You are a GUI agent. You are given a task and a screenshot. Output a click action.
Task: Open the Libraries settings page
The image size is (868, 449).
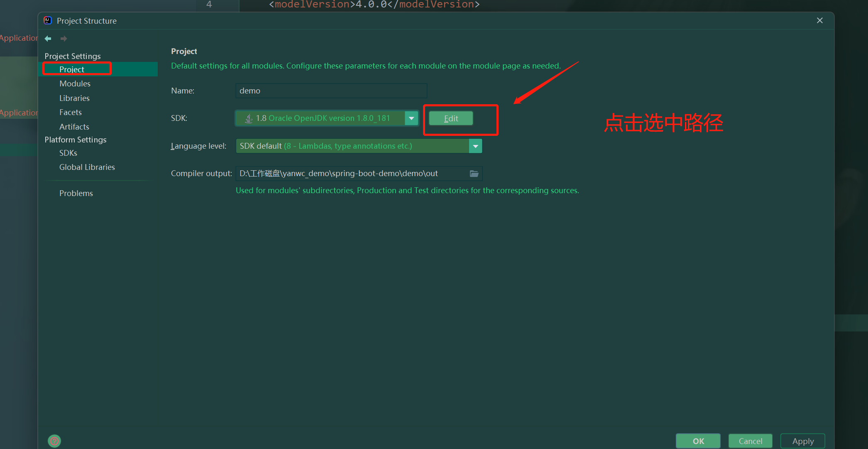click(74, 98)
